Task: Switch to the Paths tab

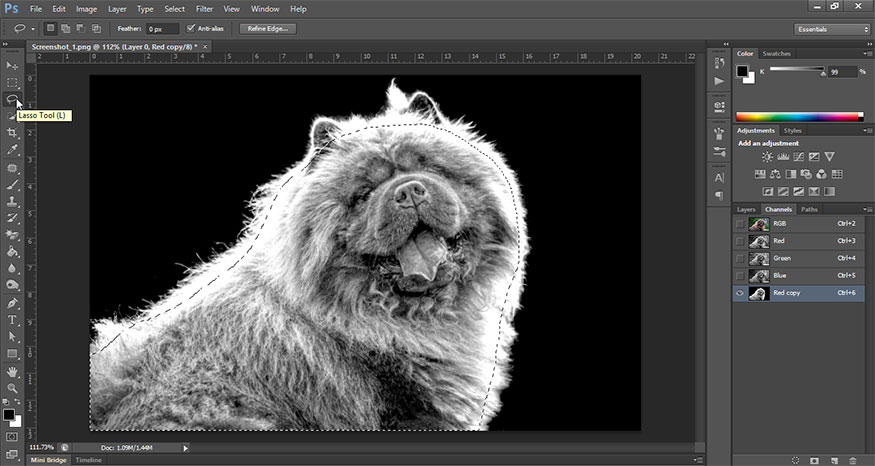Action: 809,209
